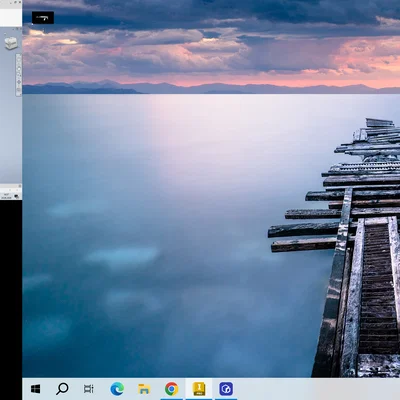Click the status bar icon at bottom-left window

(x=17, y=196)
